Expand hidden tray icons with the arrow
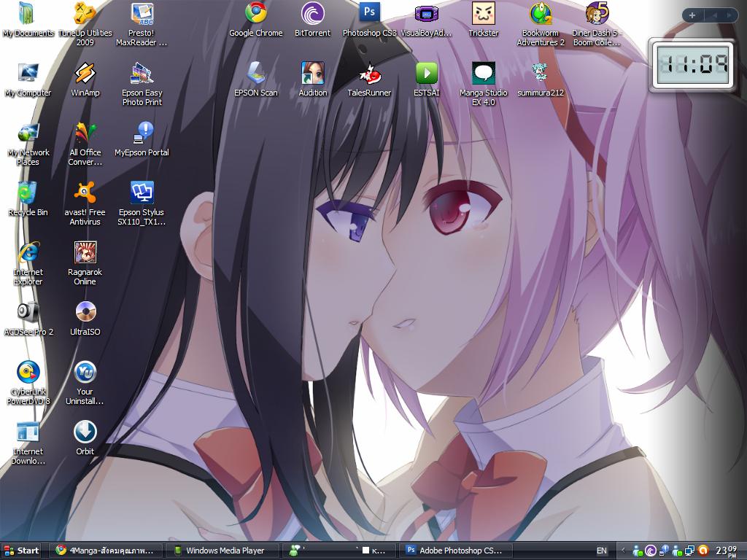The width and height of the screenshot is (747, 560). 623,551
